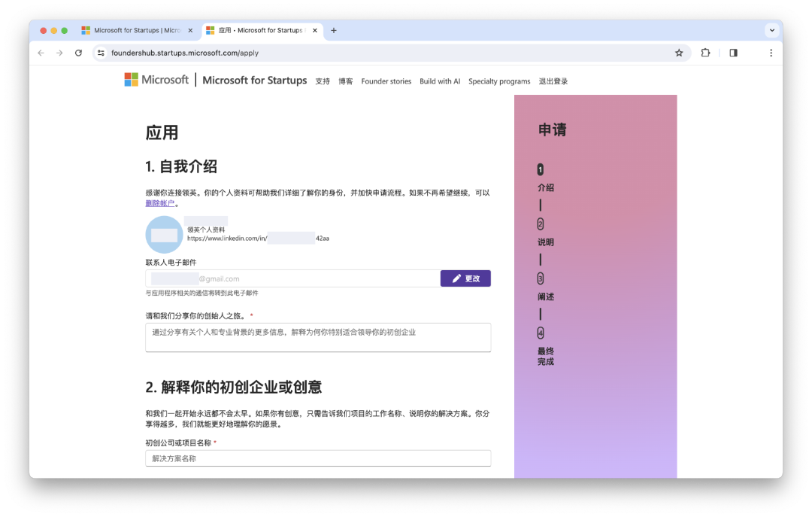Bookmark this page with the star icon
Viewport: 812px width, 517px height.
pyautogui.click(x=679, y=53)
